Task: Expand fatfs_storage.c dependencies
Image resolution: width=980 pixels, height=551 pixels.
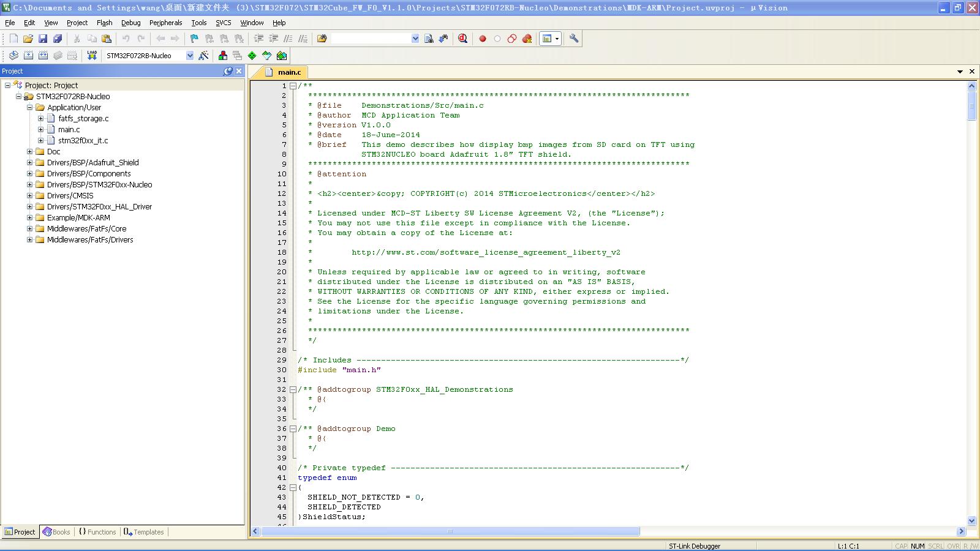Action: coord(40,118)
